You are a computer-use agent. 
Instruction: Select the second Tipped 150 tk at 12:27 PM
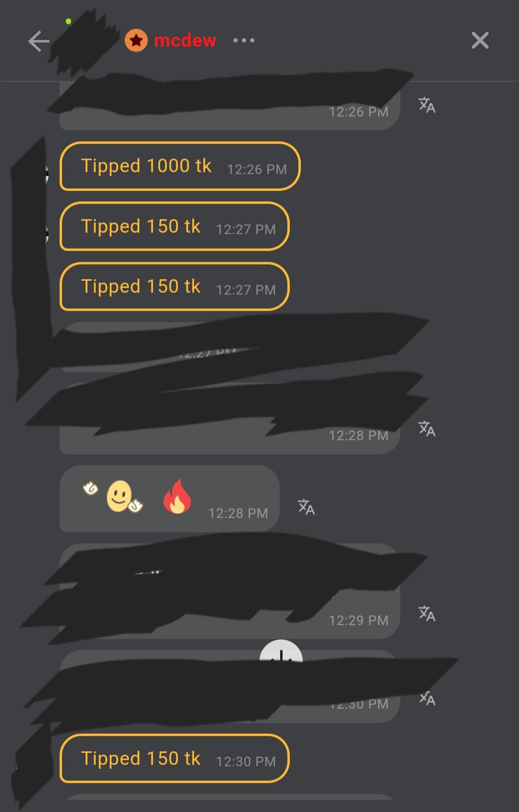point(174,287)
